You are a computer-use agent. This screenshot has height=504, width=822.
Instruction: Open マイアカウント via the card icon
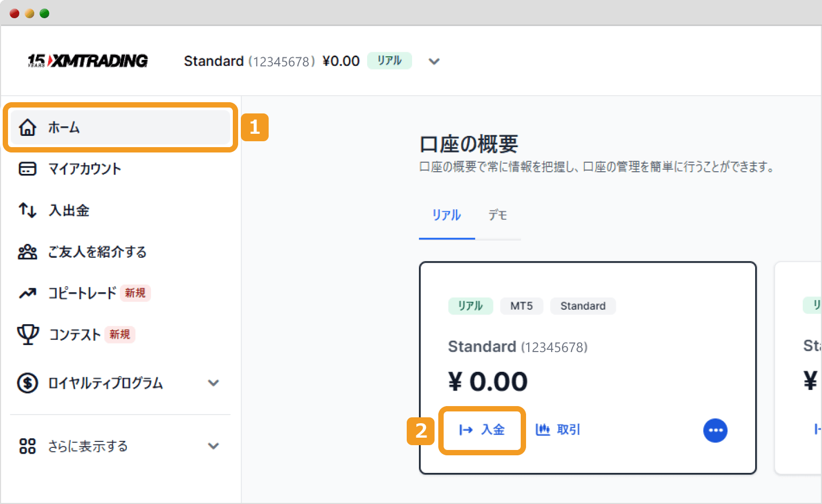click(x=27, y=169)
